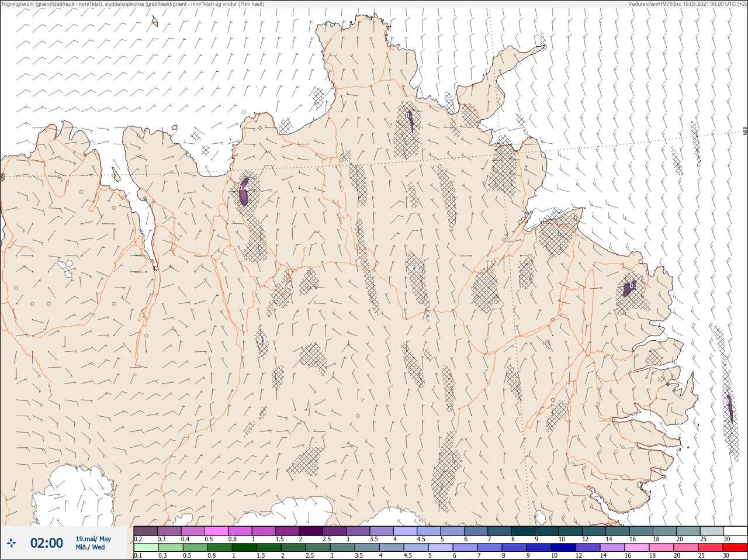Click the date text '19.maí/ May'
Viewport: 748px width, 560px height.
93,539
